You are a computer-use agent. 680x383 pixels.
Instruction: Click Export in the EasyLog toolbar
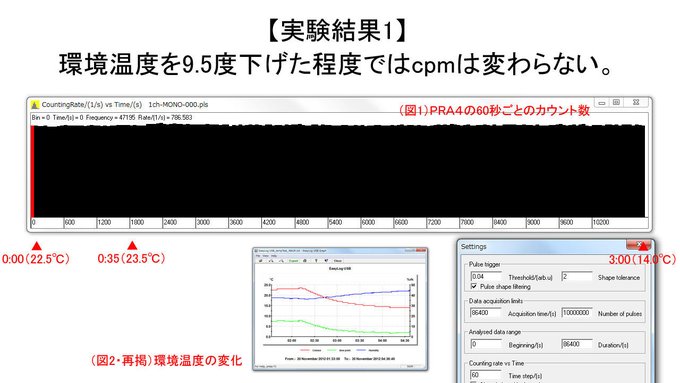pos(294,261)
